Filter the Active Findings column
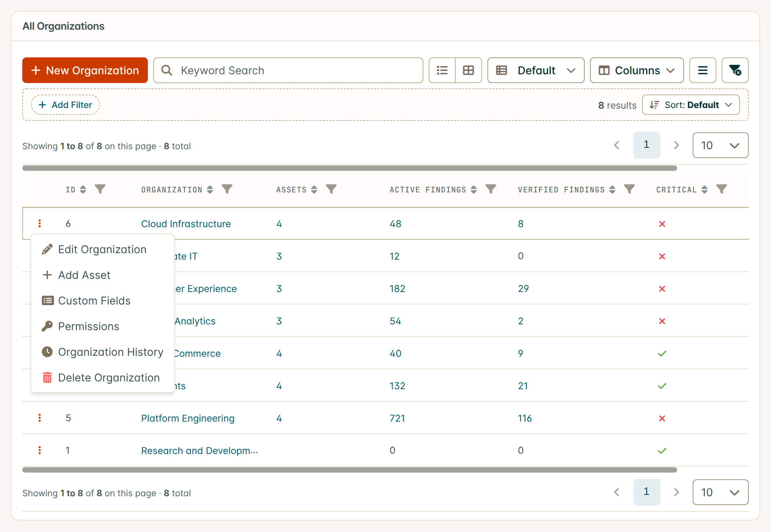The image size is (771, 532). (491, 189)
